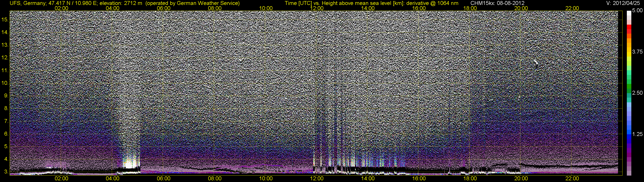Click the '2.50' colorbar scale value
This screenshot has width=644, height=182.
pos(637,93)
